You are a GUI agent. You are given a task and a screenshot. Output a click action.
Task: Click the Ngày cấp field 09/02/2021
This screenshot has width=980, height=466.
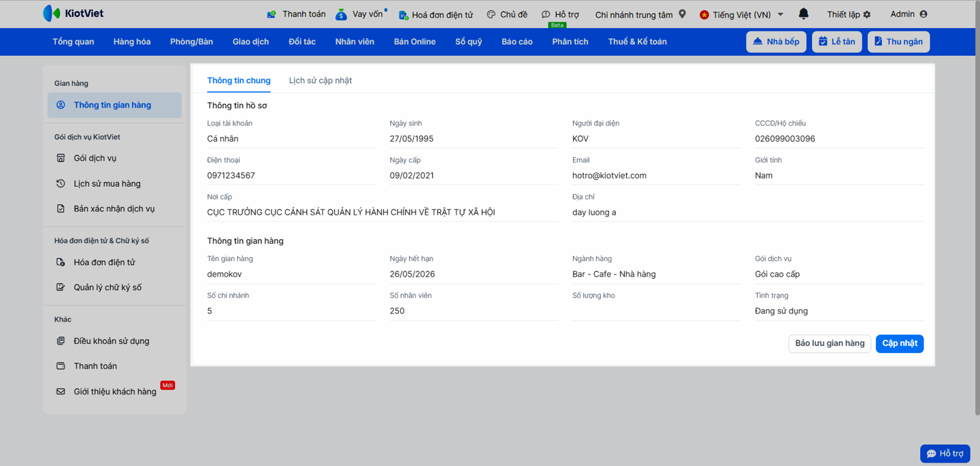tap(474, 176)
